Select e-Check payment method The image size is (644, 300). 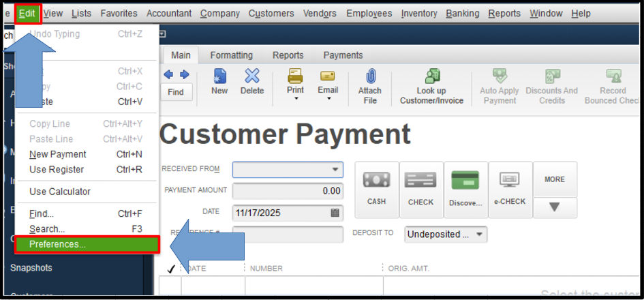coord(510,190)
